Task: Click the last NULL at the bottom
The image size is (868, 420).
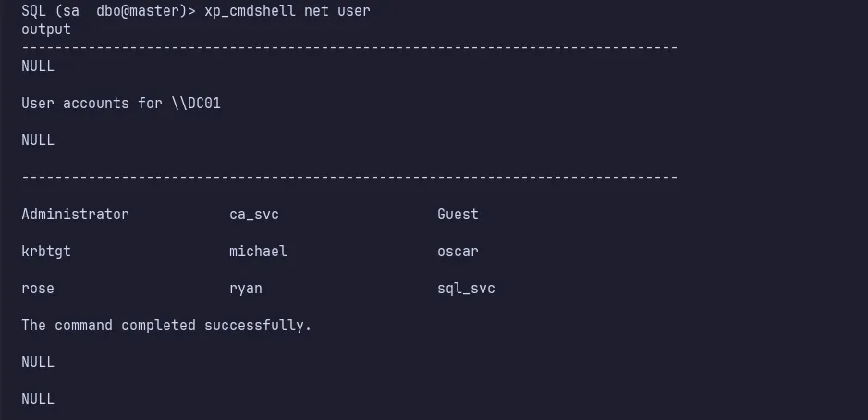Action: coord(38,400)
